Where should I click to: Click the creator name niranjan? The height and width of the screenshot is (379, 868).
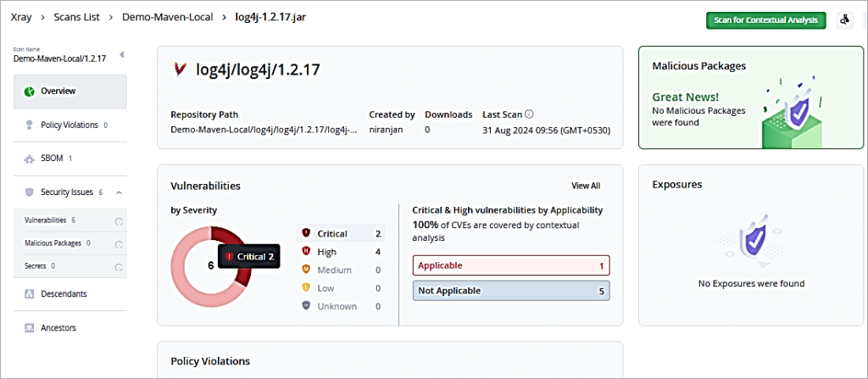tap(386, 129)
